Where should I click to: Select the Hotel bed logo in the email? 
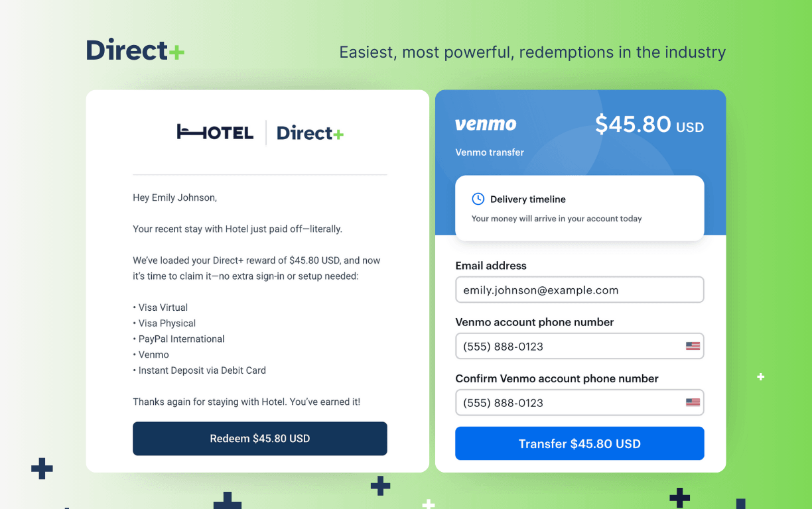(x=215, y=132)
